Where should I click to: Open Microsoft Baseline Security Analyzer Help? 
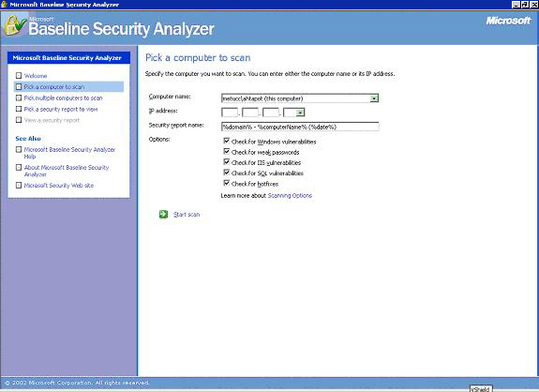click(x=69, y=153)
